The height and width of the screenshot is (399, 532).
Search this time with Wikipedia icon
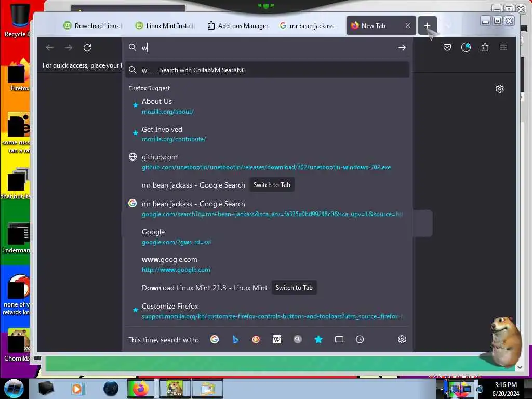(277, 339)
